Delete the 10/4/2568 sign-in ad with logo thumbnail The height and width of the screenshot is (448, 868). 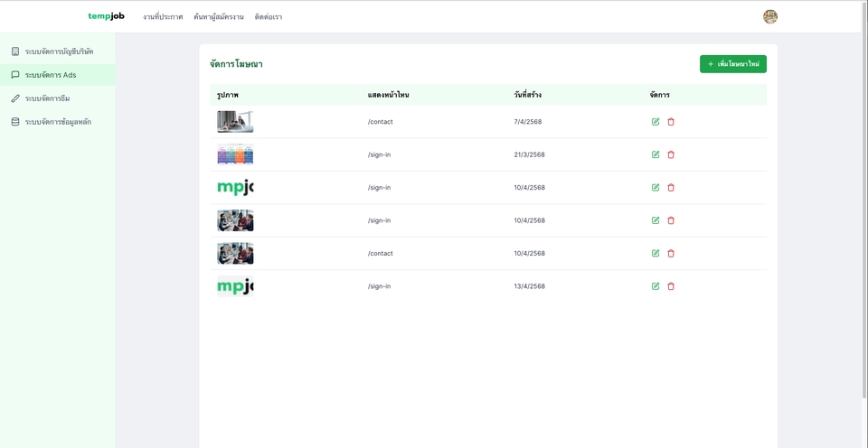(x=671, y=188)
